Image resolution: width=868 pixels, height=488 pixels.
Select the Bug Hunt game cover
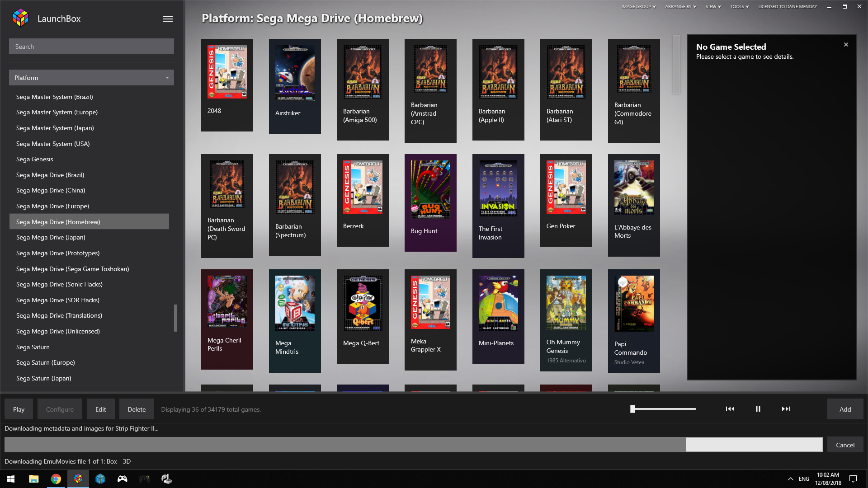(x=430, y=189)
